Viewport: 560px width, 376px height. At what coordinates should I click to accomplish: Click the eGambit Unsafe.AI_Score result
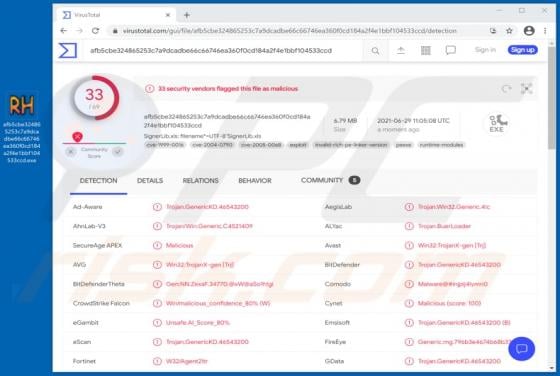coord(198,322)
